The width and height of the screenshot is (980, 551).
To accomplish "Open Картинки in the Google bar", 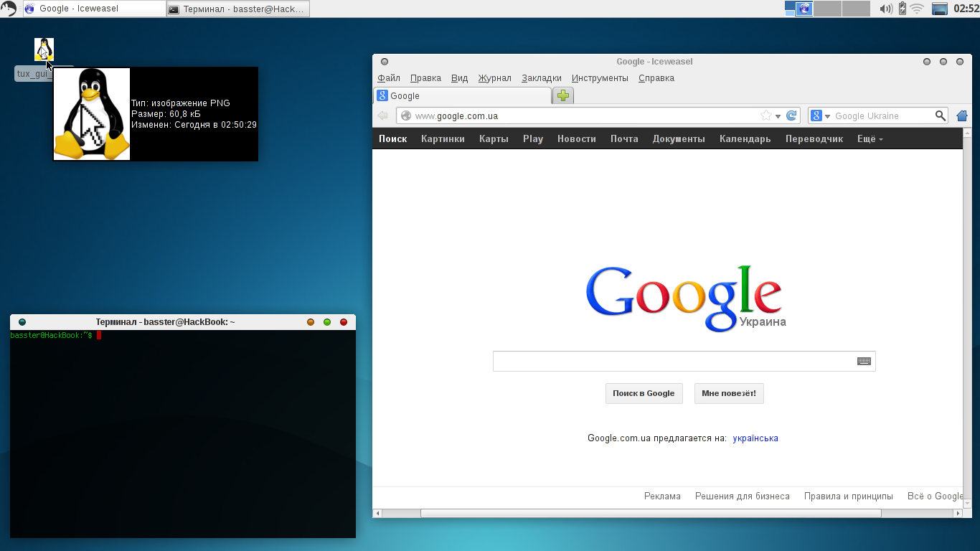I will (443, 139).
